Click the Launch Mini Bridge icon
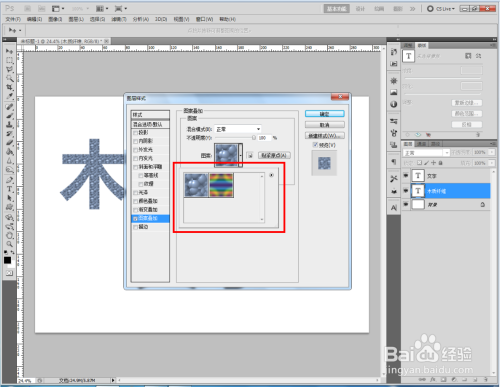This screenshot has width=500, height=387. pyautogui.click(x=41, y=9)
